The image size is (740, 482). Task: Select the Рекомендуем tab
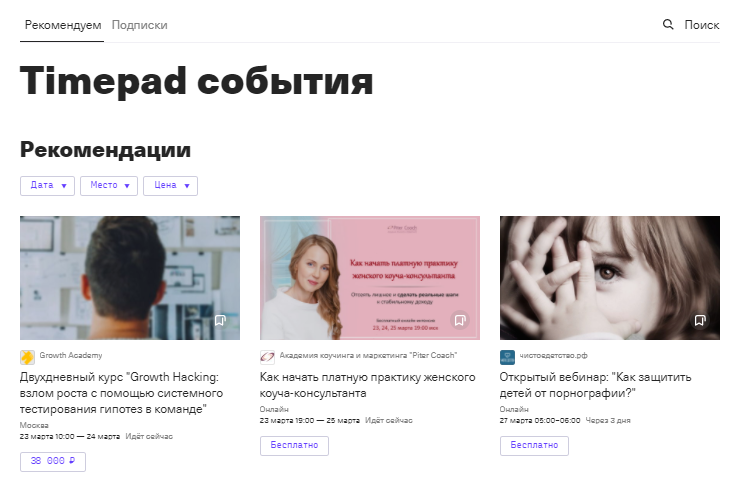(63, 25)
